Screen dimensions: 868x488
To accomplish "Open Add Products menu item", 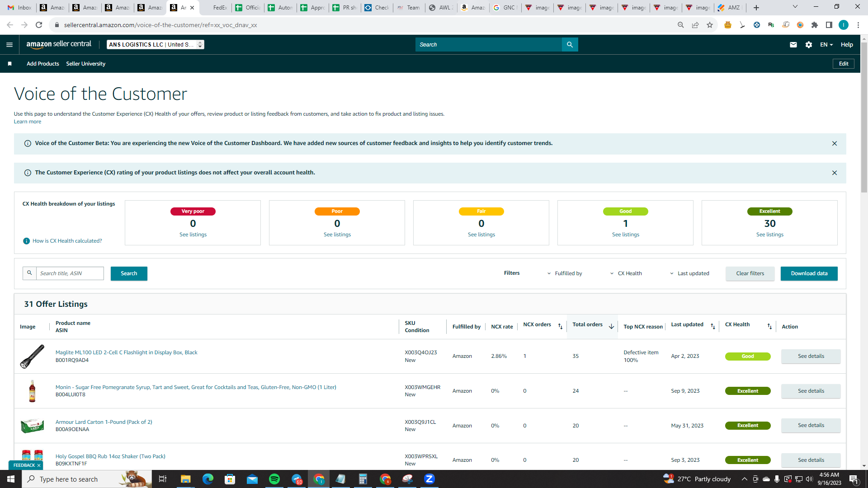I will (43, 64).
